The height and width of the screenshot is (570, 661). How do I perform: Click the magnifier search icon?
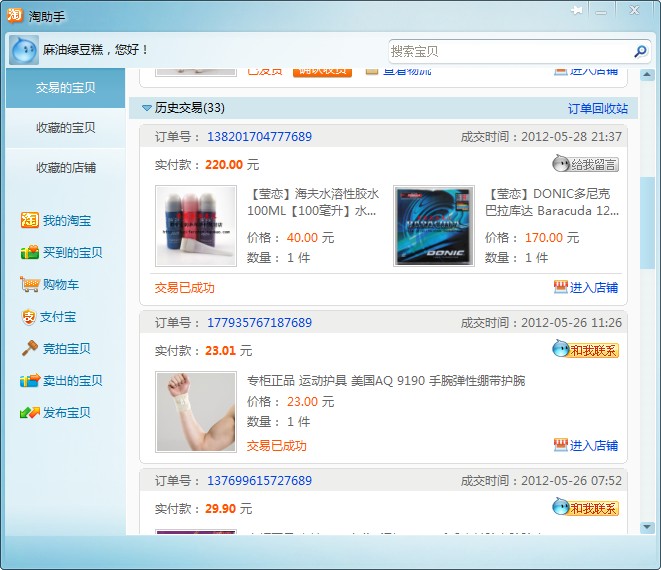(640, 51)
